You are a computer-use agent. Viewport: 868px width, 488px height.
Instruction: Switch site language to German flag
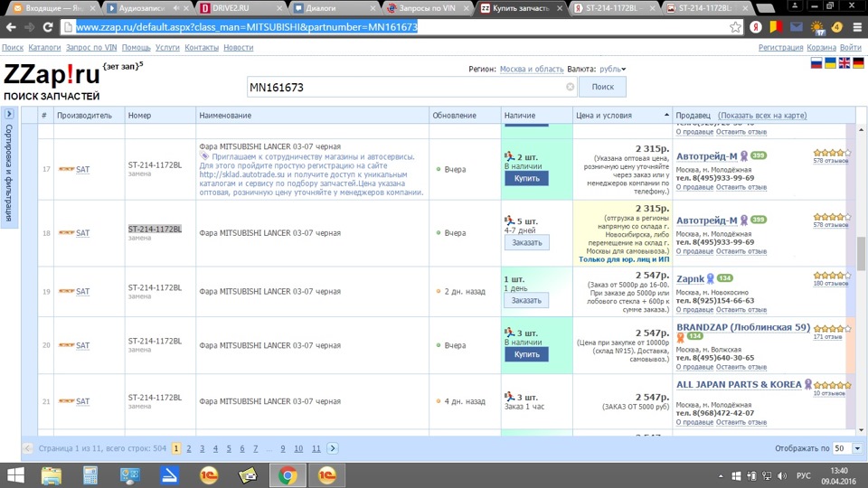(x=859, y=63)
